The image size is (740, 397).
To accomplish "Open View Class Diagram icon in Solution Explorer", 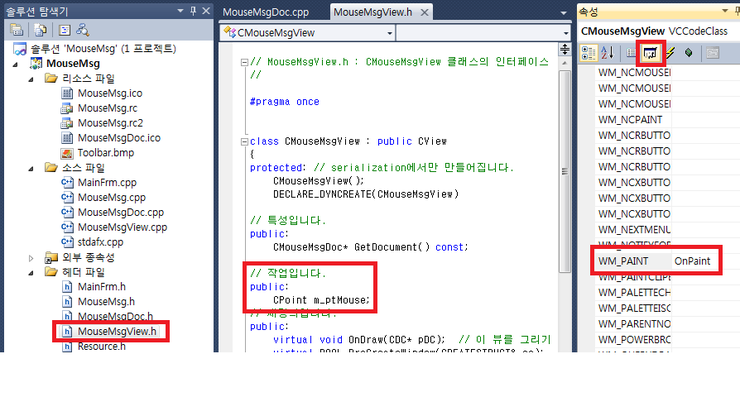I will point(83,30).
